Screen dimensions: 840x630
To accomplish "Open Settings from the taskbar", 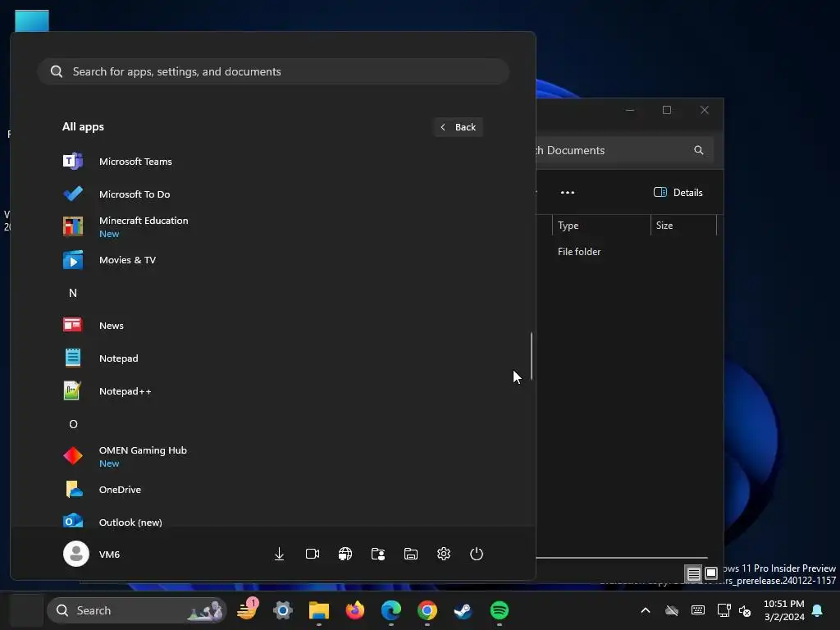I will pyautogui.click(x=283, y=610).
